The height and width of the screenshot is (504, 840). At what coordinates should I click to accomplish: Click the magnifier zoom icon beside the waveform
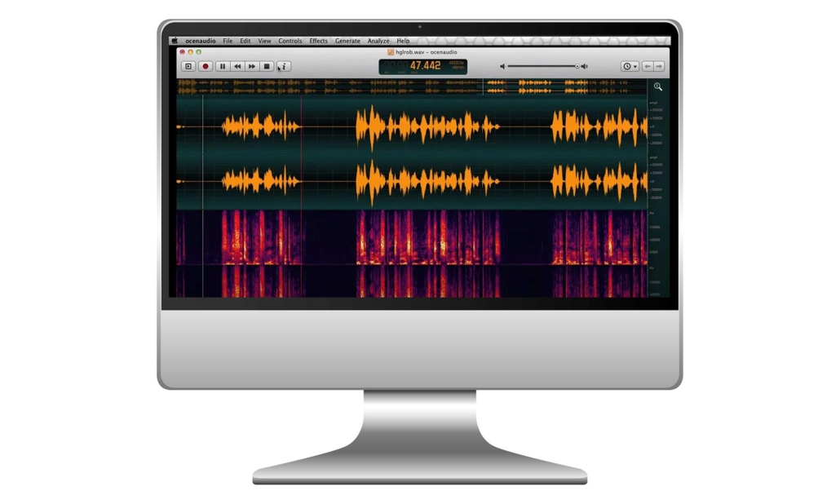tap(657, 85)
